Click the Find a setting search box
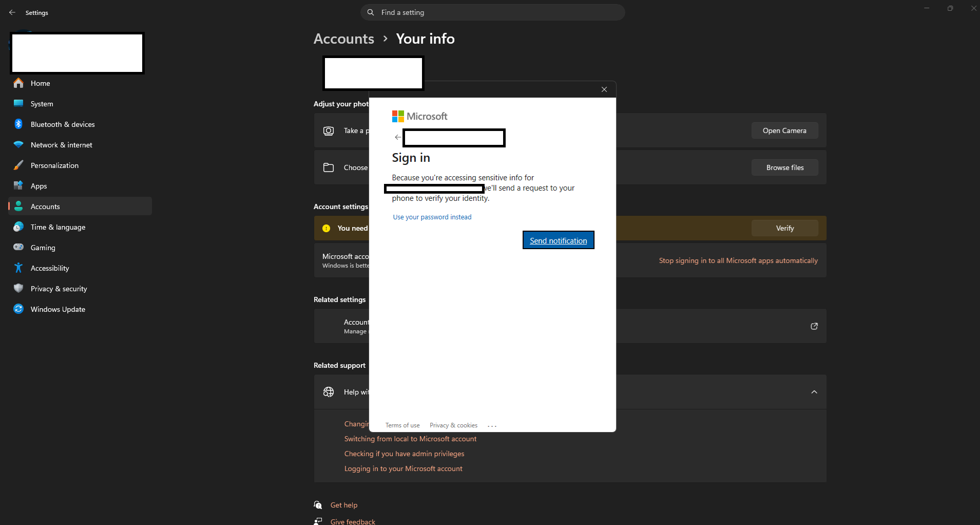 (493, 12)
